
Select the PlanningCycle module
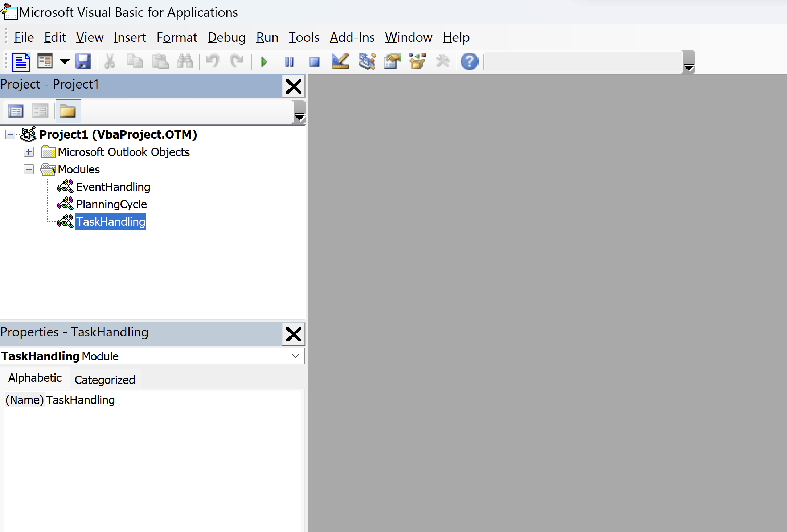[111, 204]
